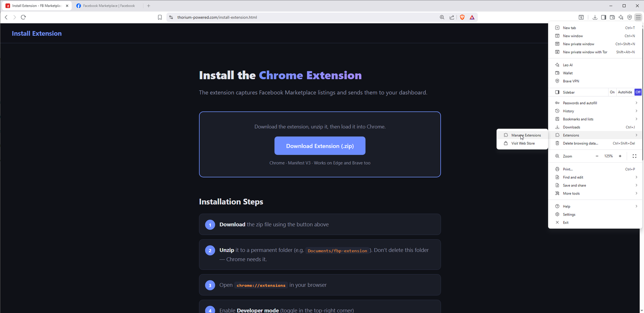Image resolution: width=644 pixels, height=313 pixels.
Task: Select Manage Extensions in submenu
Action: [x=522, y=135]
